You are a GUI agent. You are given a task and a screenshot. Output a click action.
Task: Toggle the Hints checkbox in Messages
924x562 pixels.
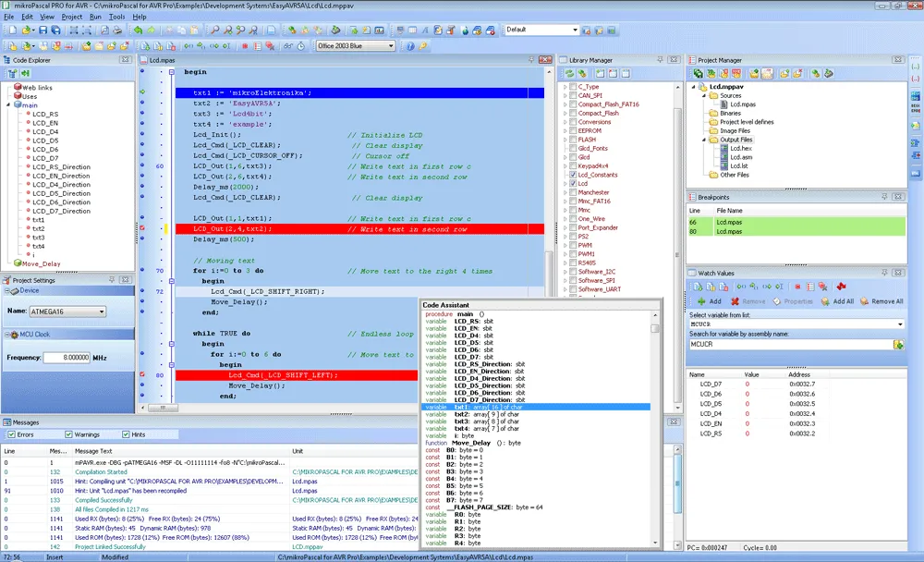tap(126, 434)
